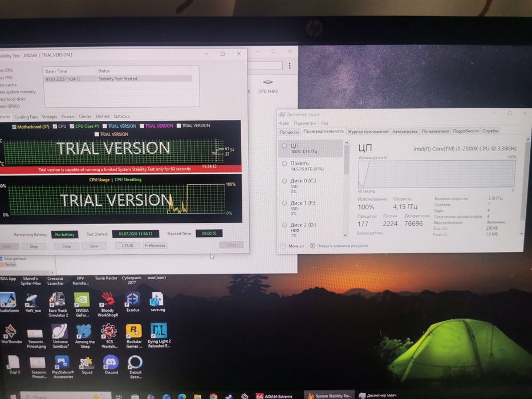Image resolution: width=532 pixels, height=399 pixels.
Task: Click the Открыть монитор ресурсов link
Action: (342, 245)
